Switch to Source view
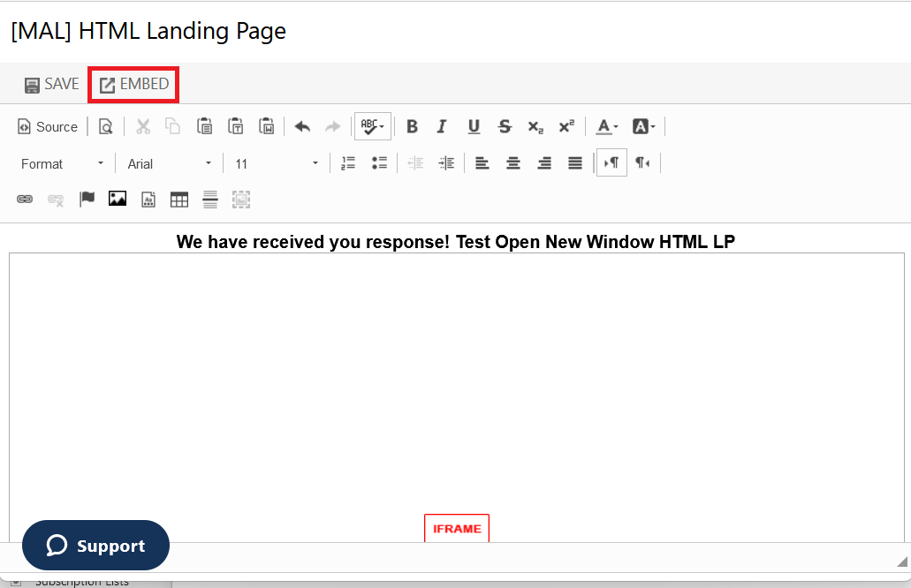 tap(48, 126)
